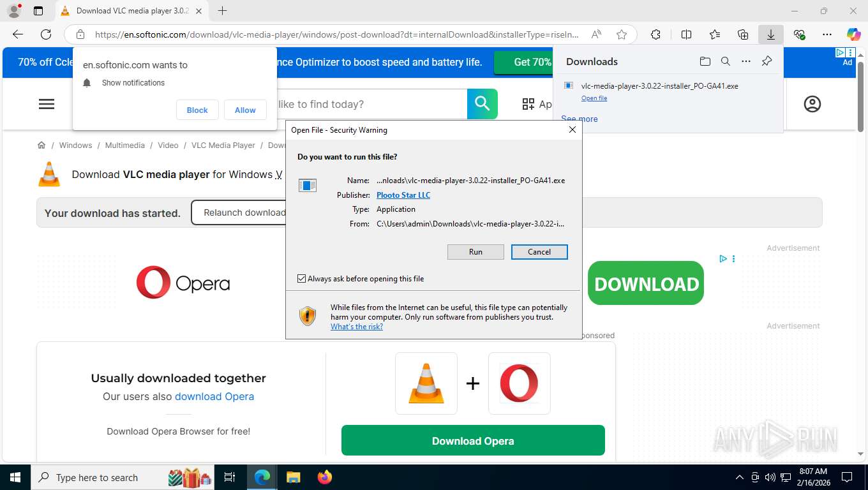Viewport: 868px width, 490px height.
Task: Allow softonic notifications
Action: point(245,110)
